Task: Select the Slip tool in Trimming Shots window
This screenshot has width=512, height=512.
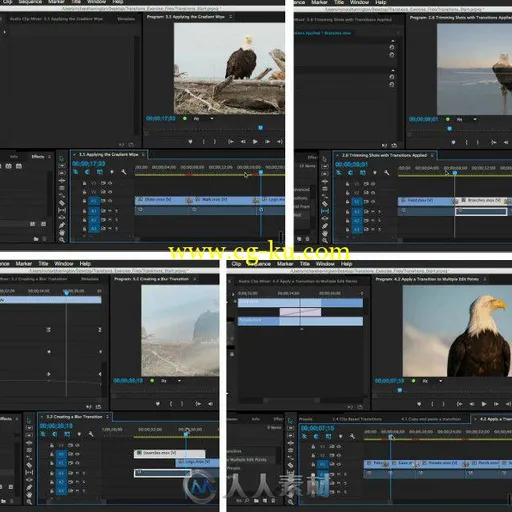Action: (325, 211)
